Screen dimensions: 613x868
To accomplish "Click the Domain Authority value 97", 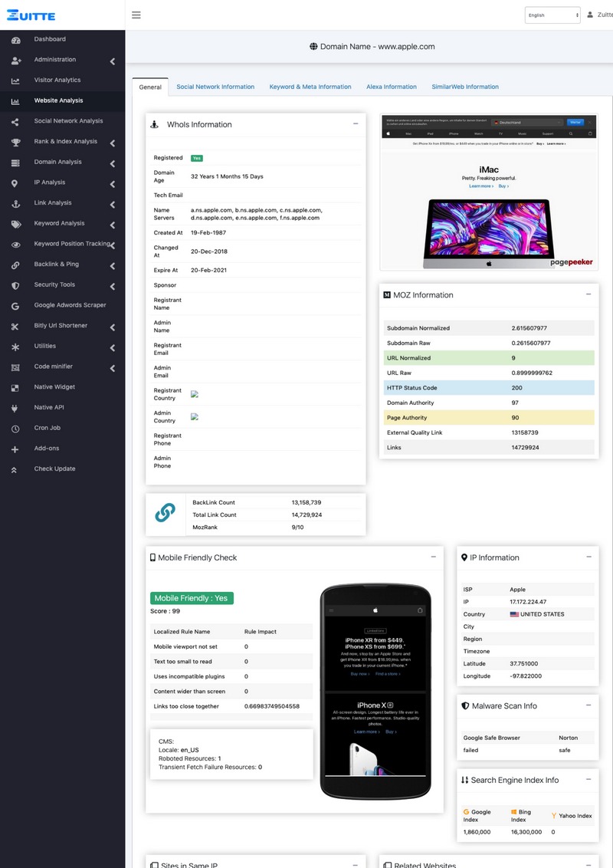I will coord(515,403).
